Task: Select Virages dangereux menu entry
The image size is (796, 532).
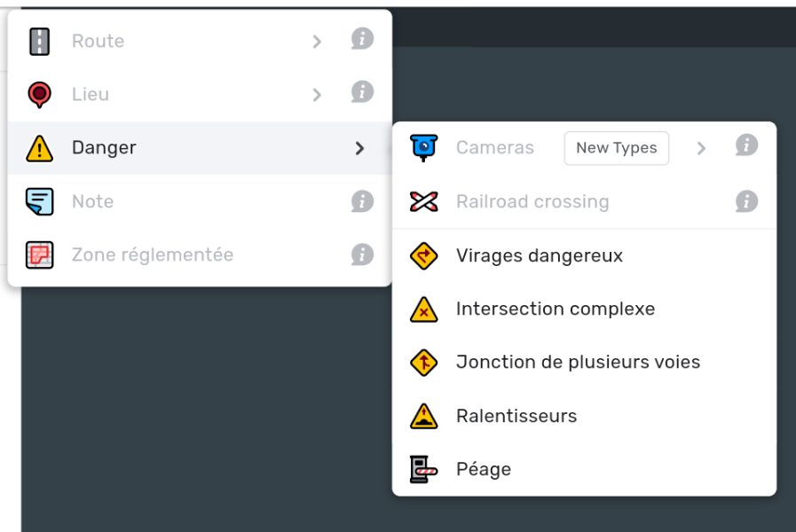Action: 584,255
